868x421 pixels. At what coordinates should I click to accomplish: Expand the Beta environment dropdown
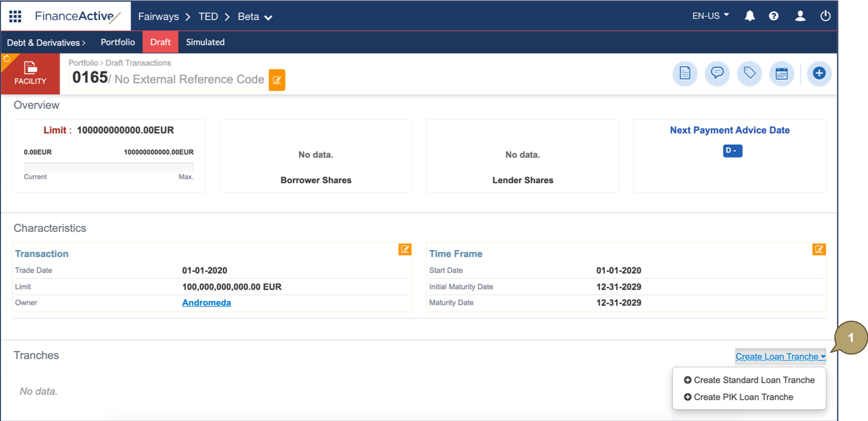(255, 17)
